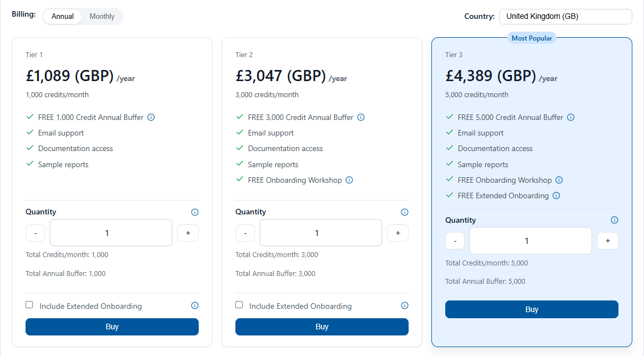This screenshot has height=356, width=644.
Task: Decrease Tier 2 quantity with minus button
Action: pos(245,233)
